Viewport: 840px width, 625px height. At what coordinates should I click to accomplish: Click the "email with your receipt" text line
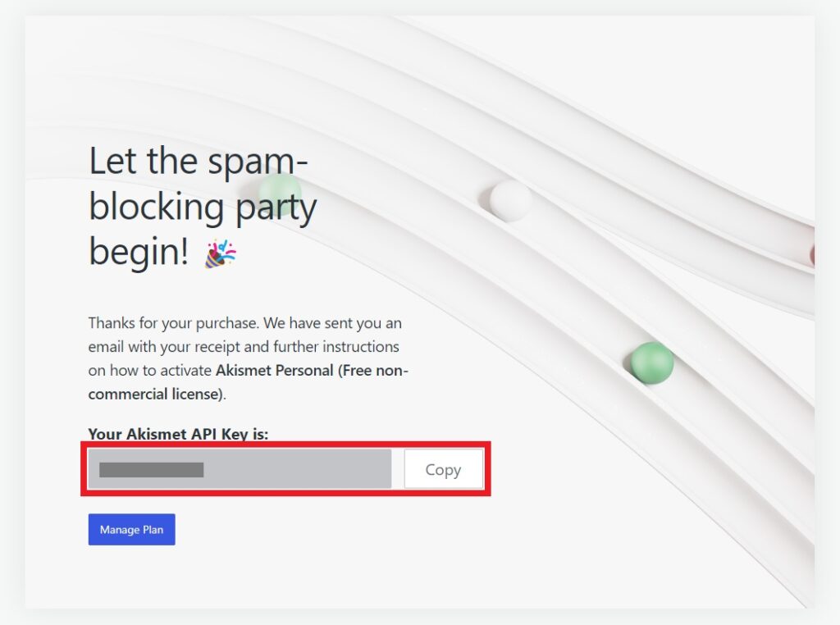pos(244,346)
